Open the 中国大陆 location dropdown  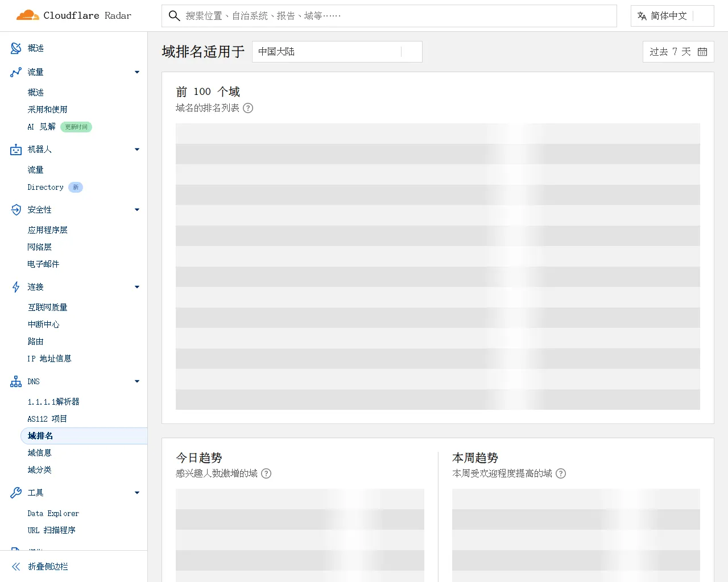[337, 52]
